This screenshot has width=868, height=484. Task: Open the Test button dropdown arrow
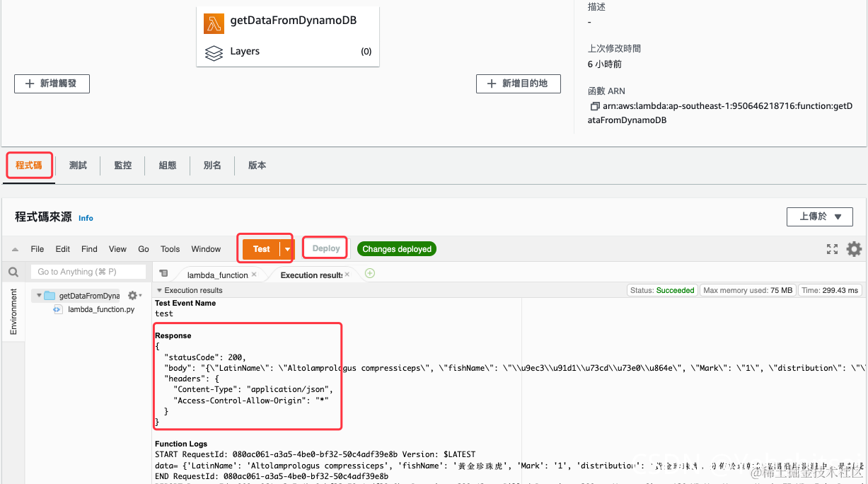pos(287,249)
